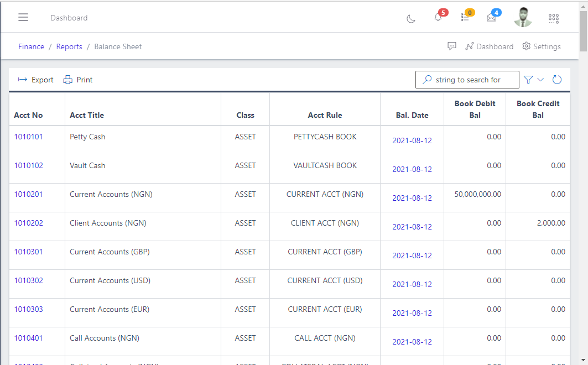588x365 pixels.
Task: Click Client Accounts (NGN) balance date
Action: tap(412, 227)
